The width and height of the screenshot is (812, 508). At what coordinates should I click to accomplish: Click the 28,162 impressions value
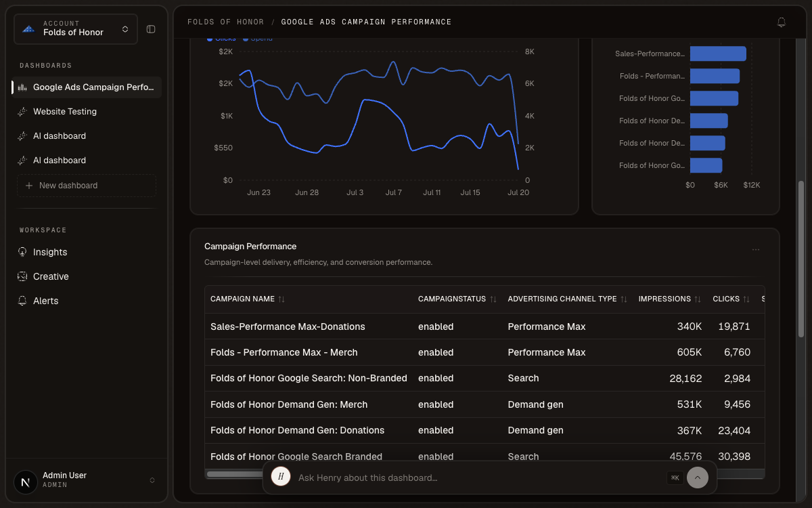tap(685, 378)
